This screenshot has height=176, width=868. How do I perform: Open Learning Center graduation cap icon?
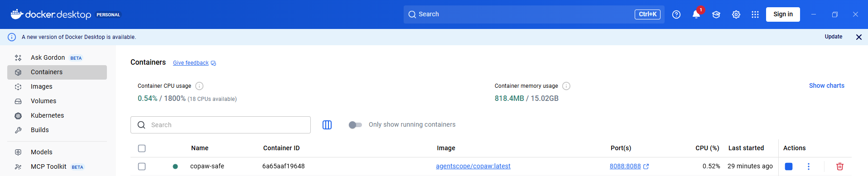point(716,14)
